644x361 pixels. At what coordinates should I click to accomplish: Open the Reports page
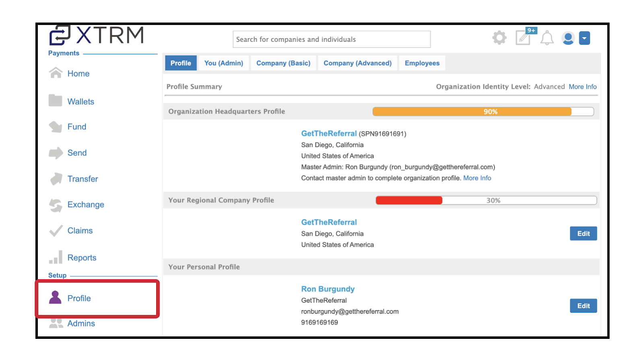click(82, 258)
